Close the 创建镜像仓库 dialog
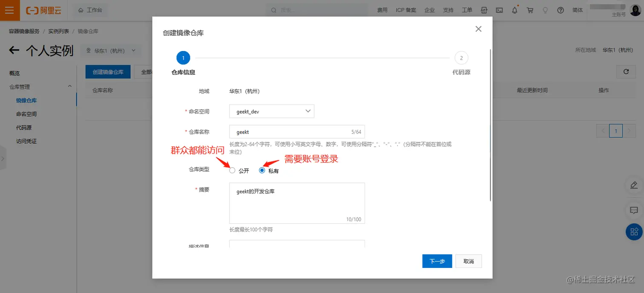644x293 pixels. coord(478,29)
